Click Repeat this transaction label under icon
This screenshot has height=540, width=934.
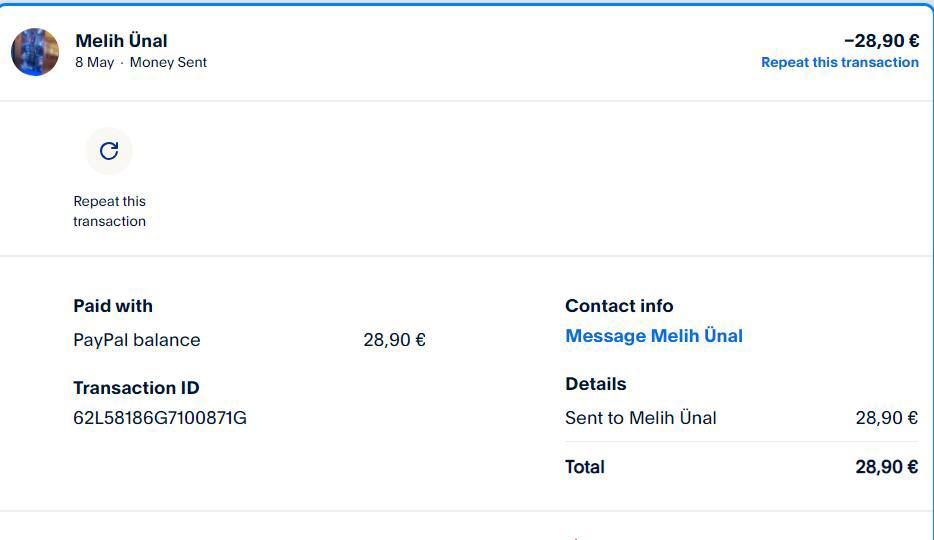(109, 211)
